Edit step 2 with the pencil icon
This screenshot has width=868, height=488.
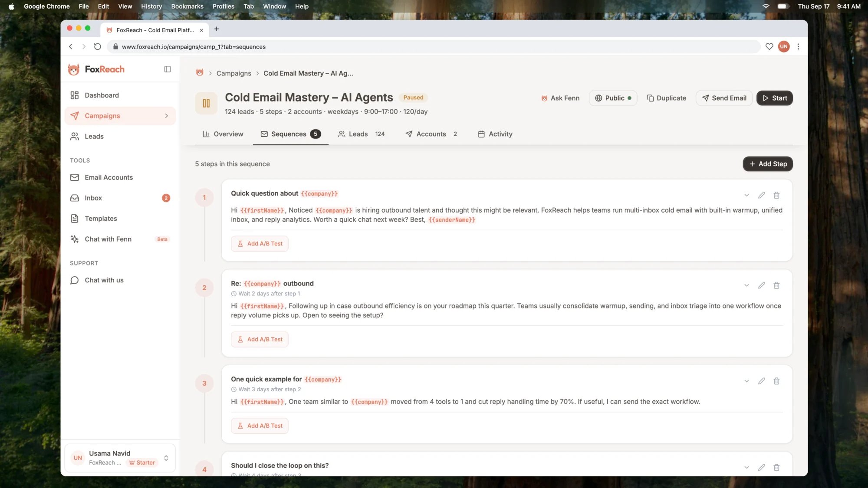click(761, 285)
